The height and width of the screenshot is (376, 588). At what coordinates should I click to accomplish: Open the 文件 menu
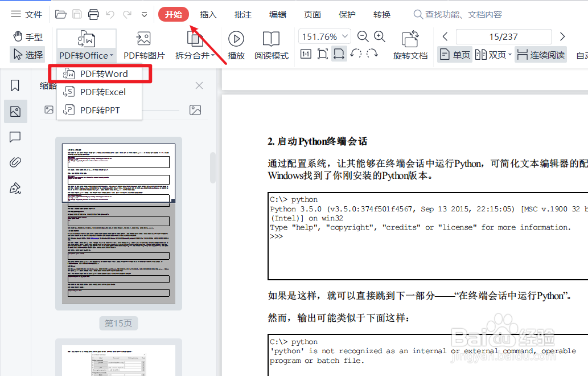[26, 15]
